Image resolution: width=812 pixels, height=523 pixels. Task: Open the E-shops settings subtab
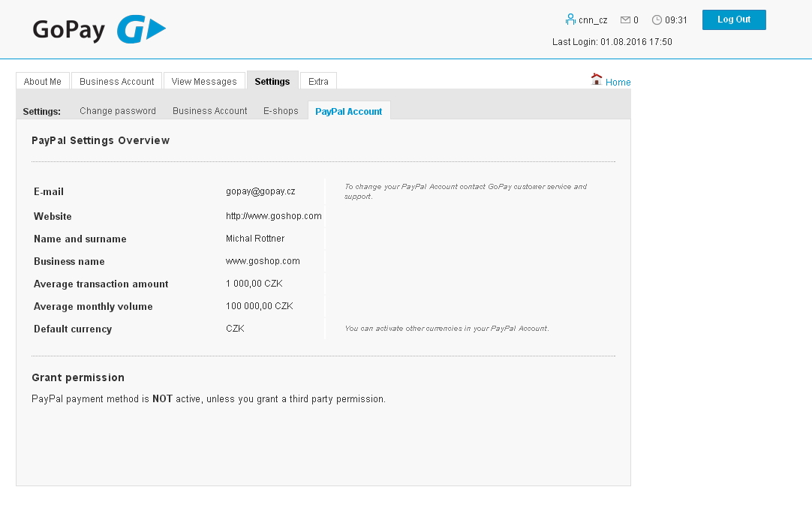[x=281, y=111]
